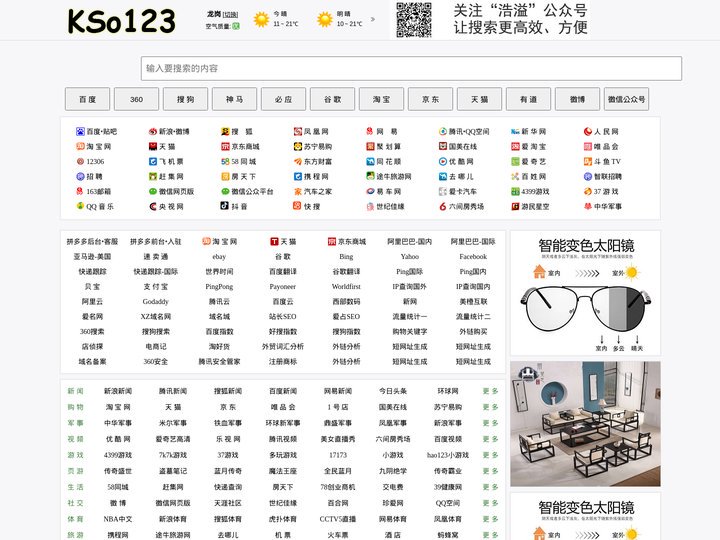Click the 抖音 note icon
720x540 pixels.
click(x=225, y=206)
